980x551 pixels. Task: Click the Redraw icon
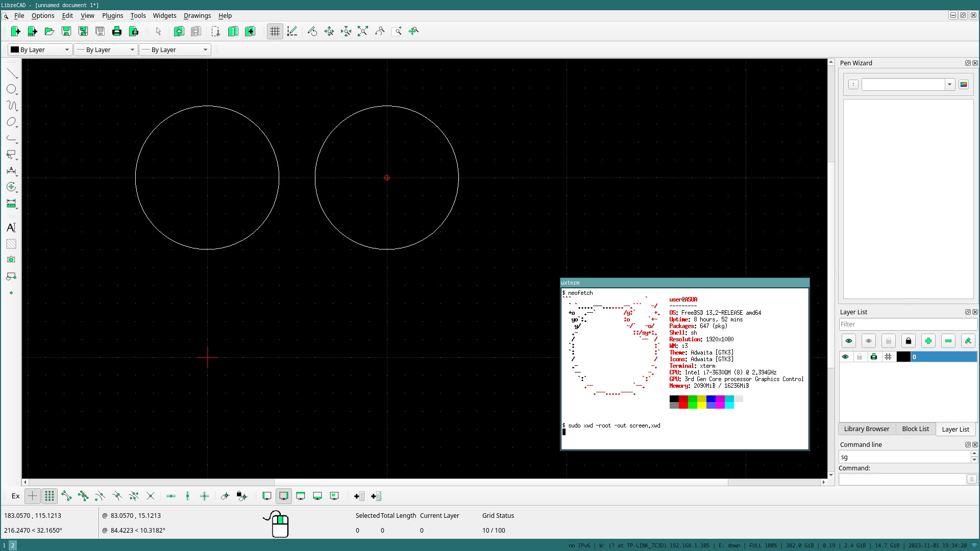click(x=312, y=32)
